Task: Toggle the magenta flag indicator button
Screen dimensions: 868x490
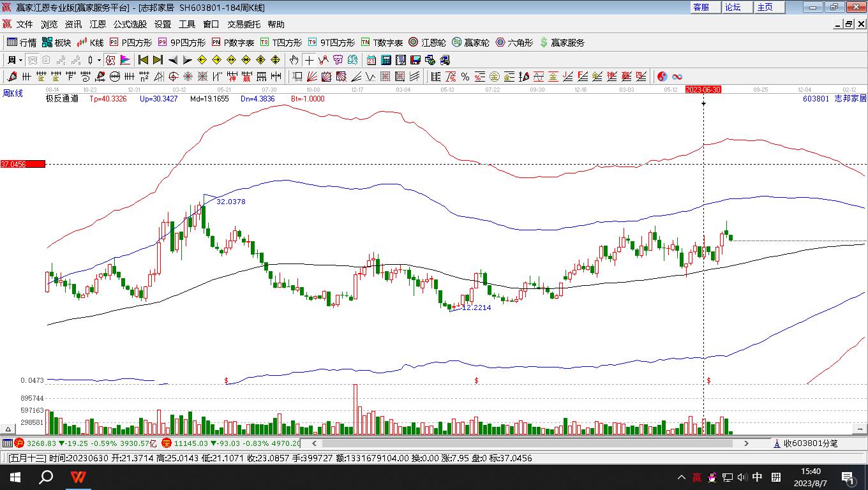Action: [x=125, y=60]
